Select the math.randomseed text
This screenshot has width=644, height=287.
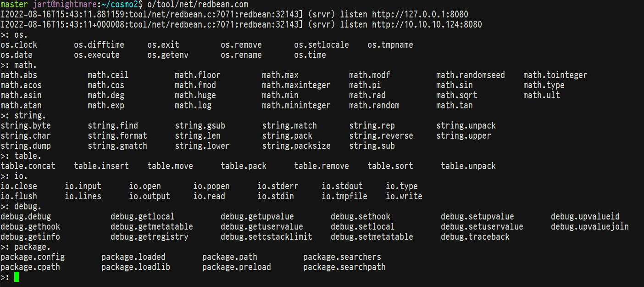(471, 75)
